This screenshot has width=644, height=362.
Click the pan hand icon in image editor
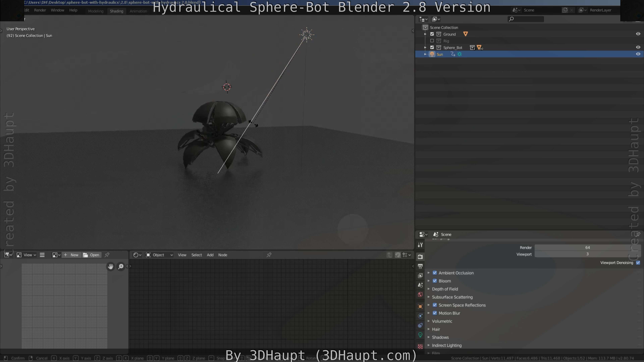[111, 267]
